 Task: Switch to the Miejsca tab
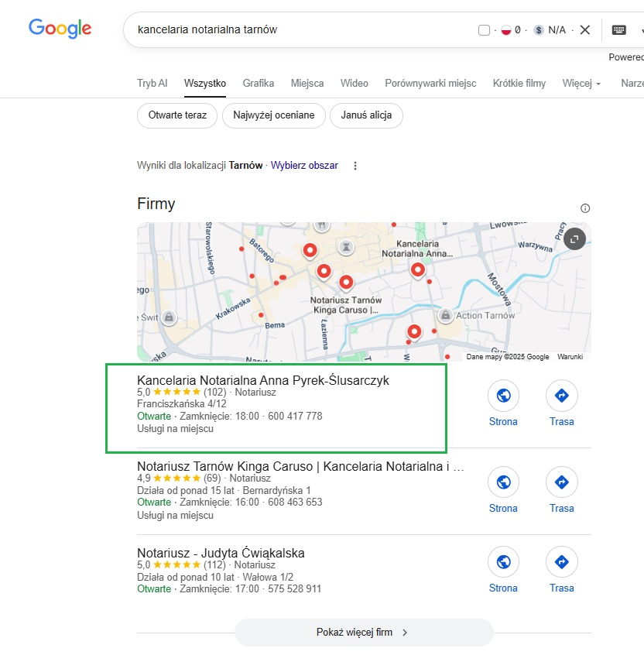[307, 84]
